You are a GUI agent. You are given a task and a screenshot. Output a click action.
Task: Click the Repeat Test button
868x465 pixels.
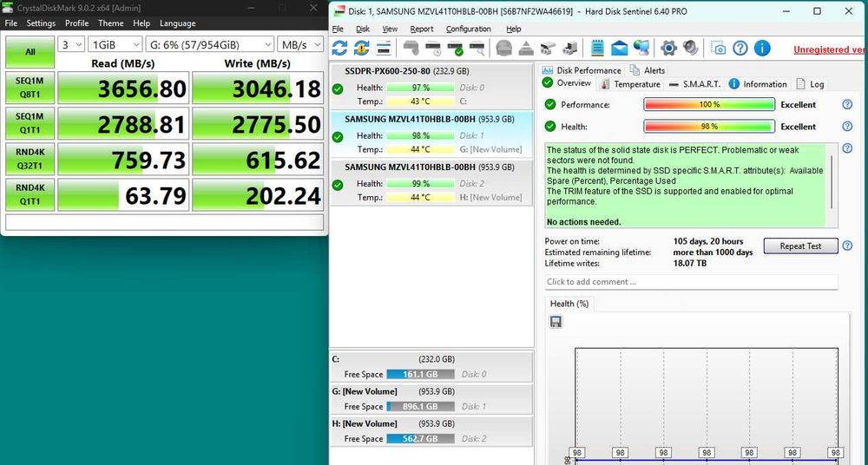coord(800,246)
